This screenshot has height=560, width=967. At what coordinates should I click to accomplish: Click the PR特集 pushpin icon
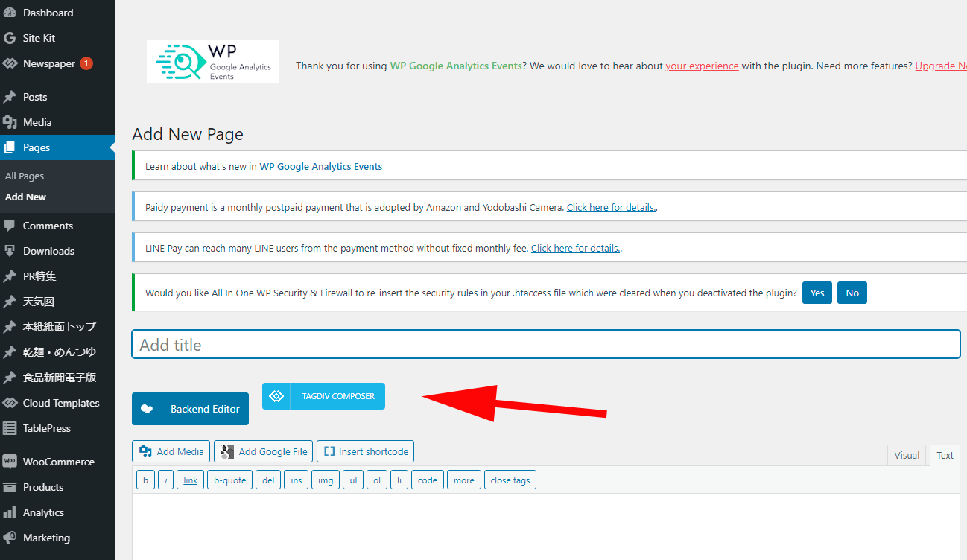10,276
